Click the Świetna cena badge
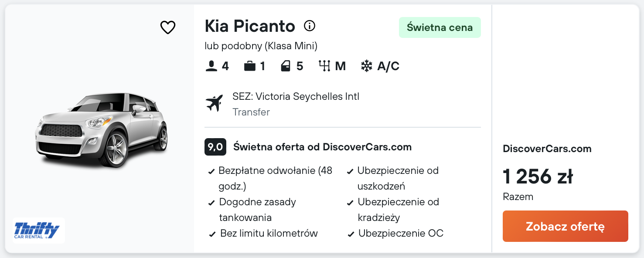 click(440, 27)
